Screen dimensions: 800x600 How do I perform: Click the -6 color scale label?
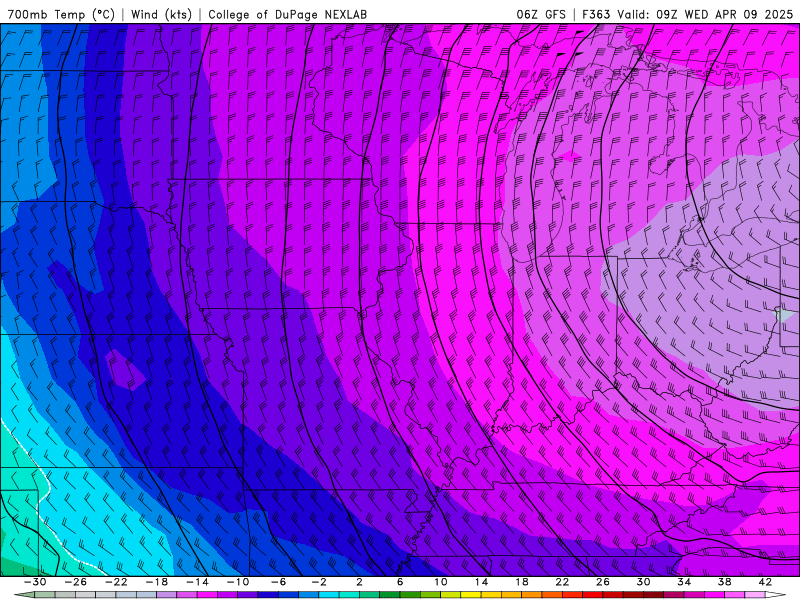pos(279,582)
